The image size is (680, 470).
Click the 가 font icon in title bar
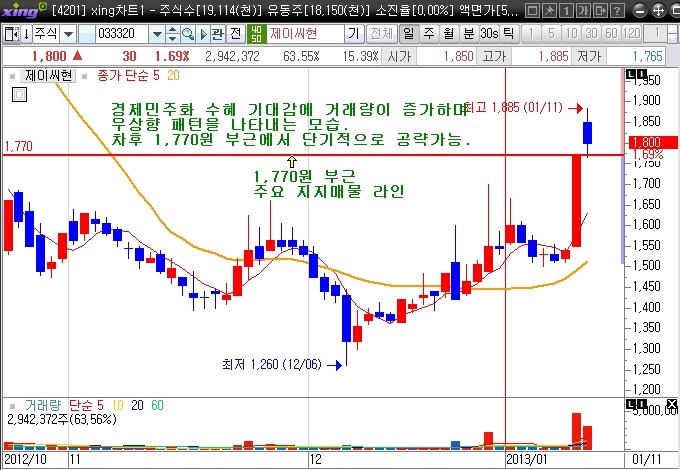pyautogui.click(x=583, y=10)
